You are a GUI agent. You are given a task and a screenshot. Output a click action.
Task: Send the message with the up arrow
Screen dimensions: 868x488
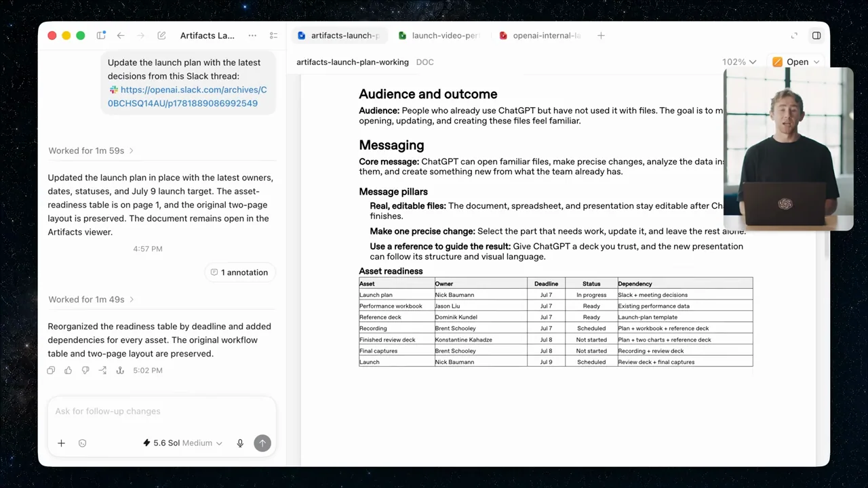click(262, 443)
